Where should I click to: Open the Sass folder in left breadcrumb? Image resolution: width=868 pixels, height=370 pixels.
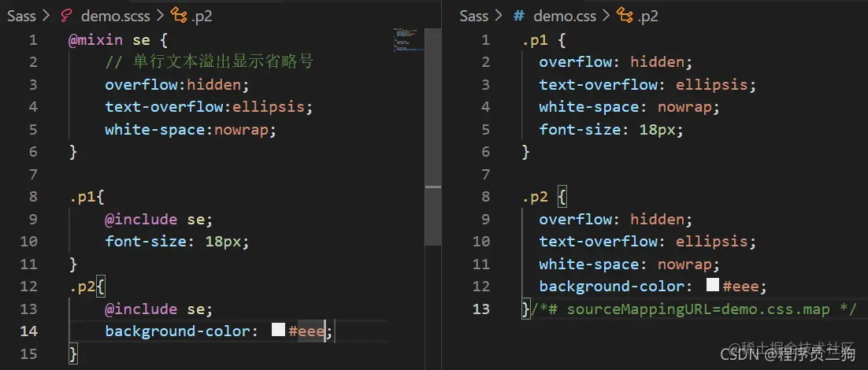click(x=21, y=16)
